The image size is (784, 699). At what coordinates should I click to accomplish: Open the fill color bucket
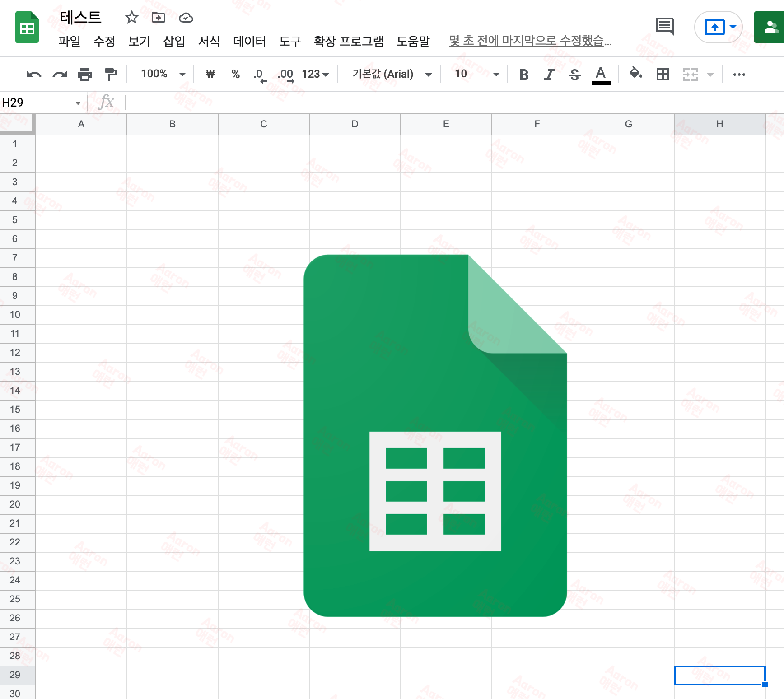pos(636,74)
